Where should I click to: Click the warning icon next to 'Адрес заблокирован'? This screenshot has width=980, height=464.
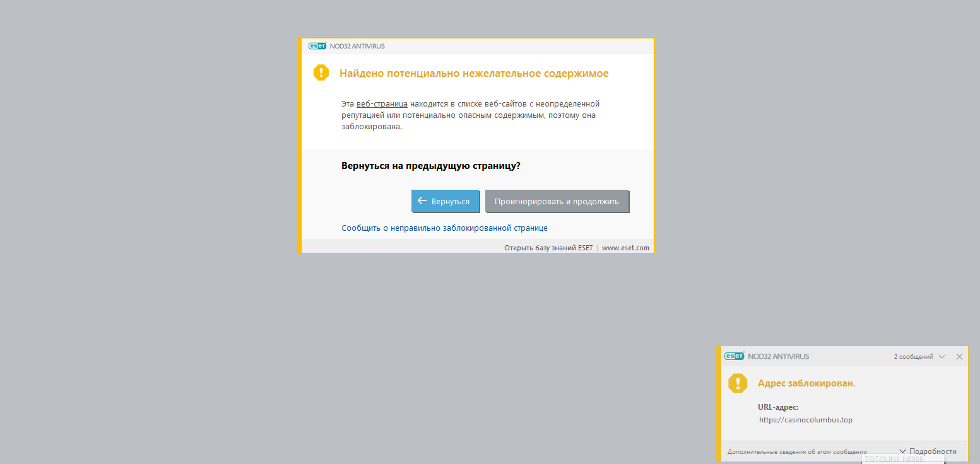click(x=737, y=383)
